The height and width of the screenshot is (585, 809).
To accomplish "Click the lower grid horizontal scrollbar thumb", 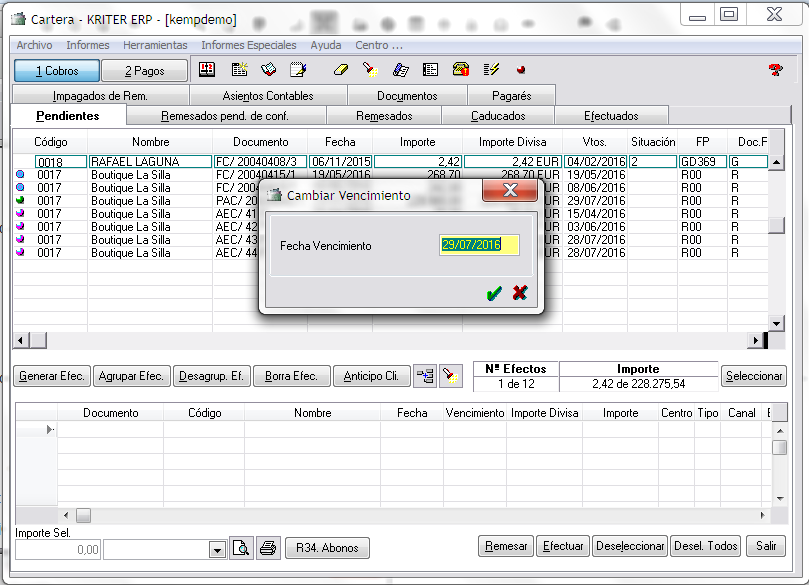I will pos(83,515).
